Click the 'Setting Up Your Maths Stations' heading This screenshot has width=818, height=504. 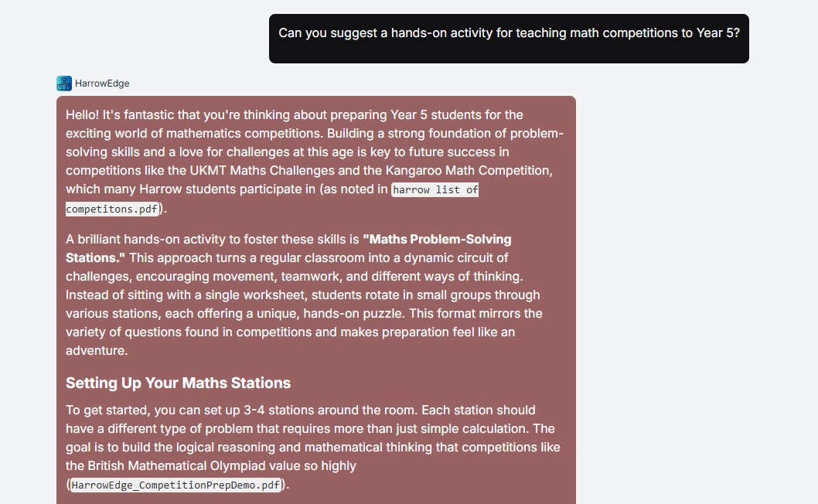click(178, 383)
